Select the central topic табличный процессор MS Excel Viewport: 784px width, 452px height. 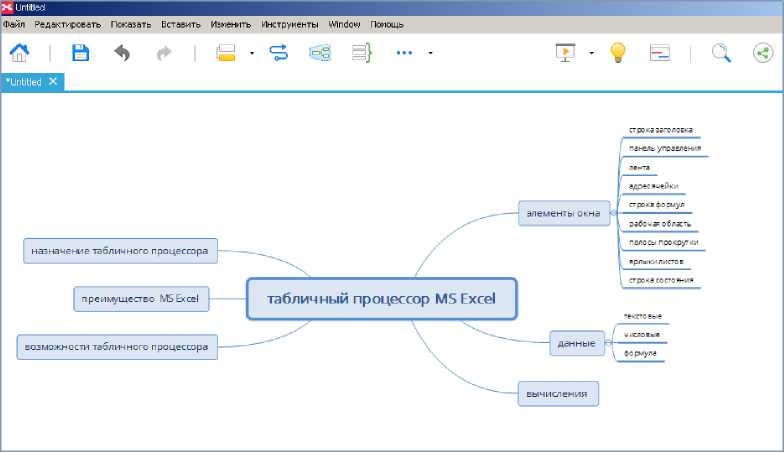(x=382, y=298)
